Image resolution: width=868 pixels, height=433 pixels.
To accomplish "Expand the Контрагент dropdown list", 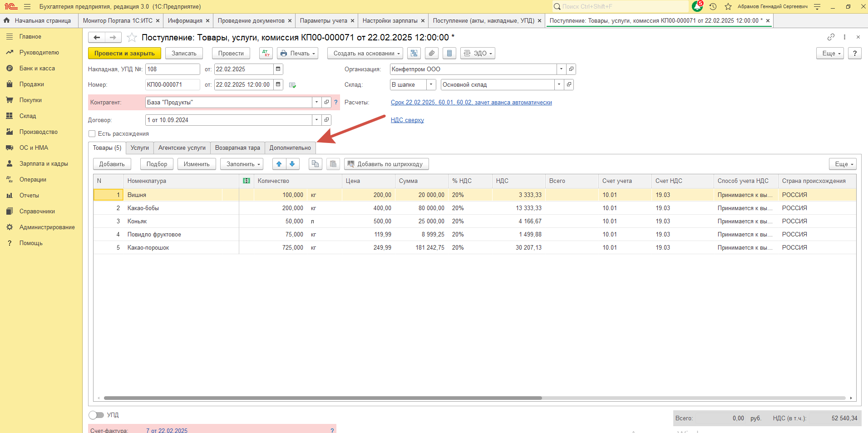I will pyautogui.click(x=316, y=102).
